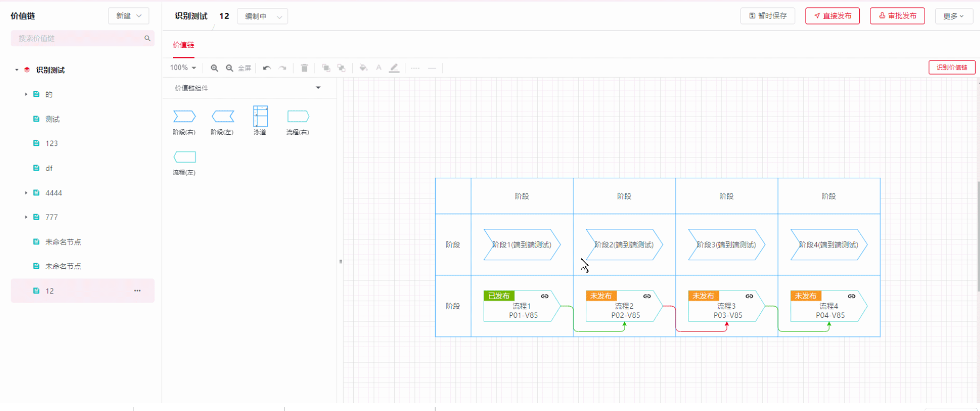
Task: Click the fill color bucket icon
Action: pos(363,68)
